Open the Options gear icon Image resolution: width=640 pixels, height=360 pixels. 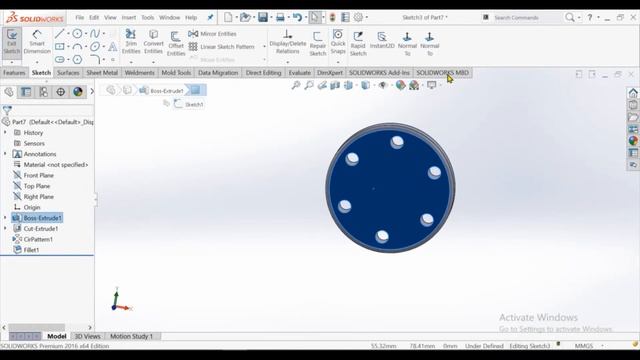358,17
